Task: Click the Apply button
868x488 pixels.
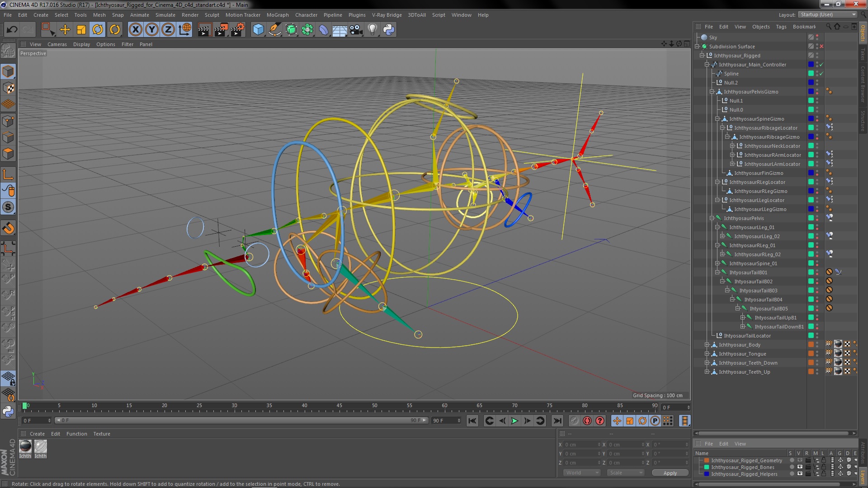Action: [x=670, y=473]
